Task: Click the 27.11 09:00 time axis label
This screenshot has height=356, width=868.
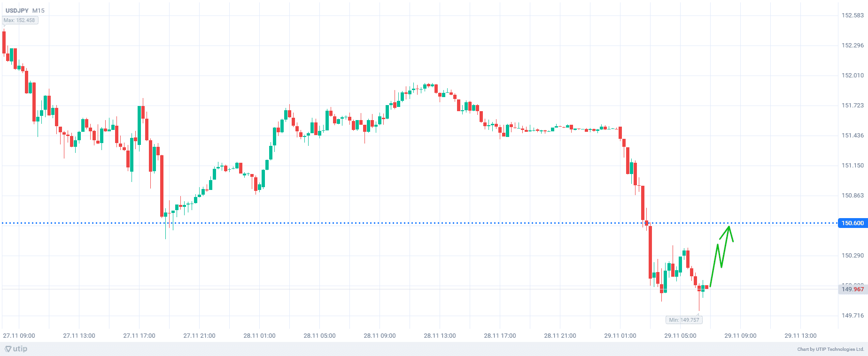Action: (x=19, y=335)
